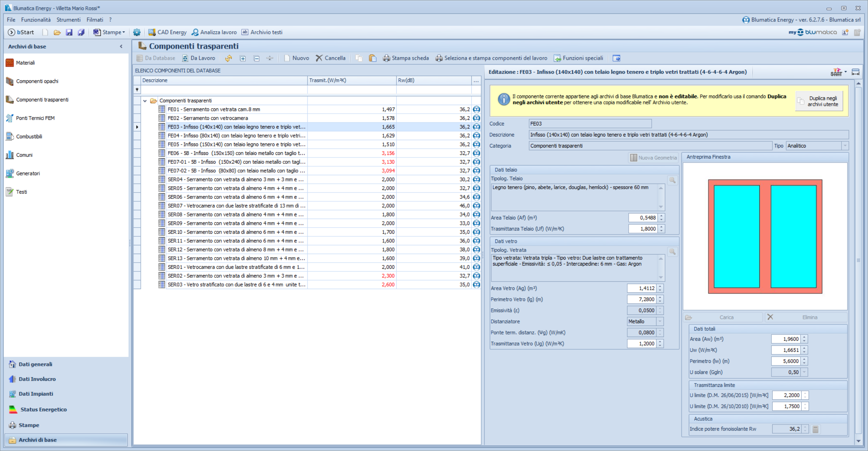Click the refresh icon in components toolbar
Viewport: 868px width, 451px height.
click(229, 58)
